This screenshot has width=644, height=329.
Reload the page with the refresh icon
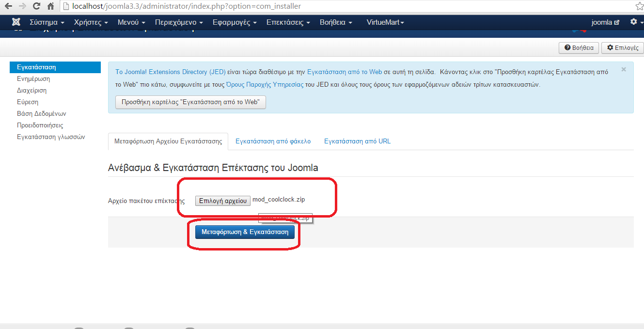36,7
